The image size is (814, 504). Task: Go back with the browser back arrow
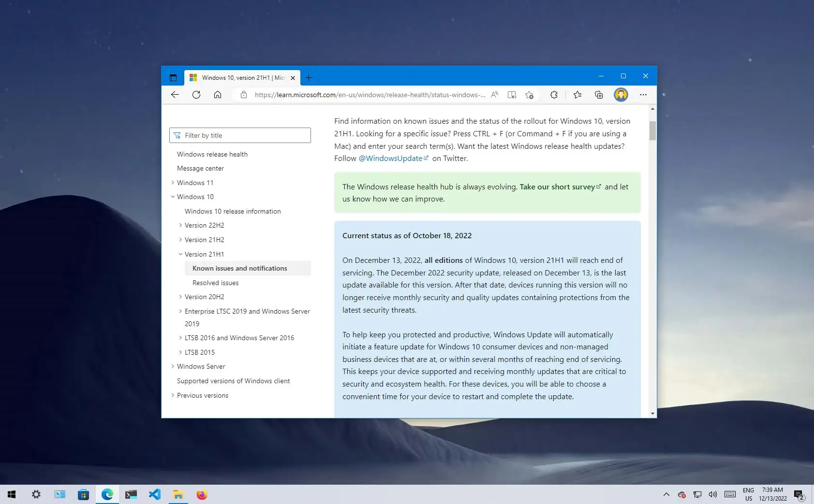(x=175, y=95)
